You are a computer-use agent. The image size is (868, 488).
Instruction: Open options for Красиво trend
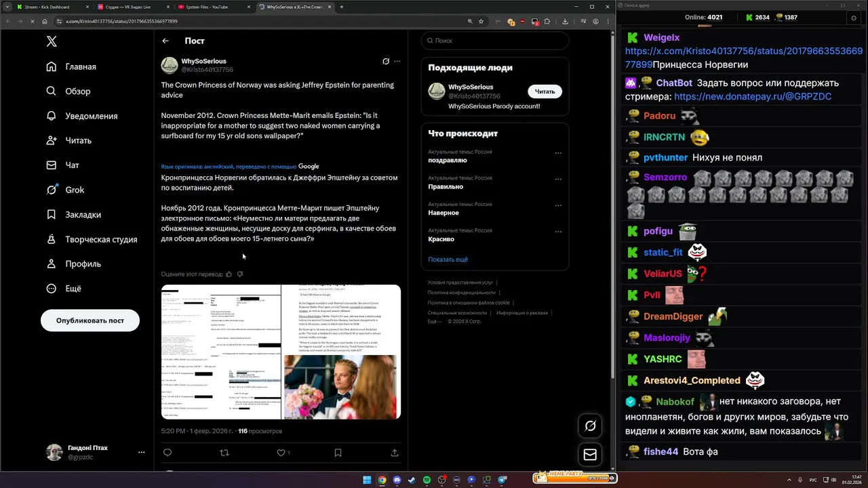558,232
